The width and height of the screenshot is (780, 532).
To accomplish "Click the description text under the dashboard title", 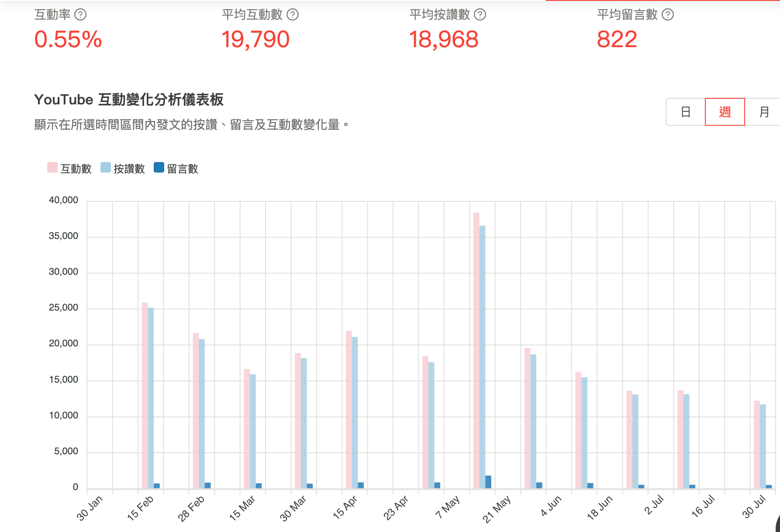I will pyautogui.click(x=192, y=125).
